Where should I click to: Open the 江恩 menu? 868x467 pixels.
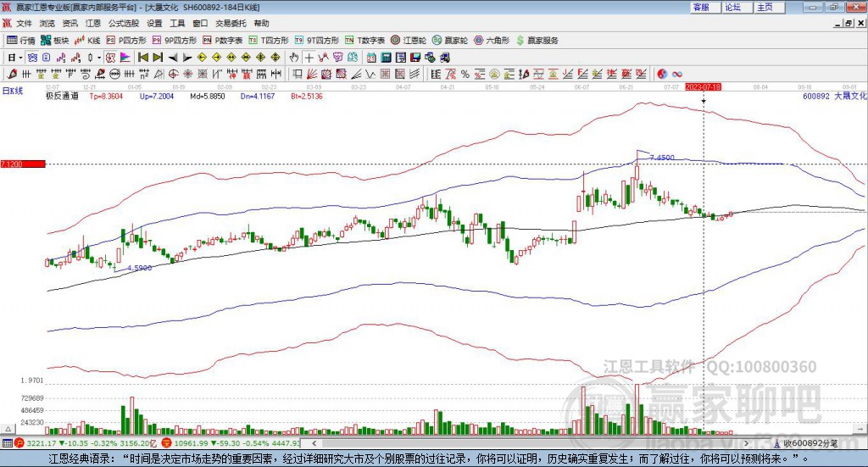pos(93,24)
